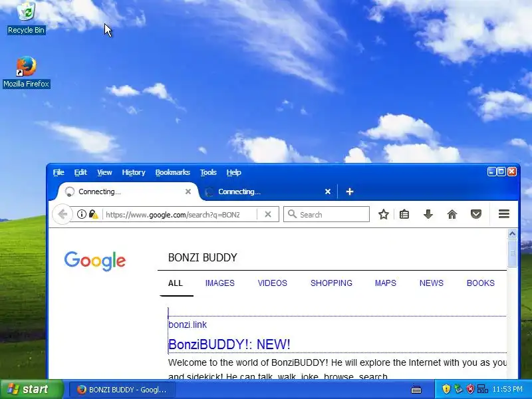The width and height of the screenshot is (532, 399).
Task: Click the padlock warning icon in address bar
Action: 93,214
